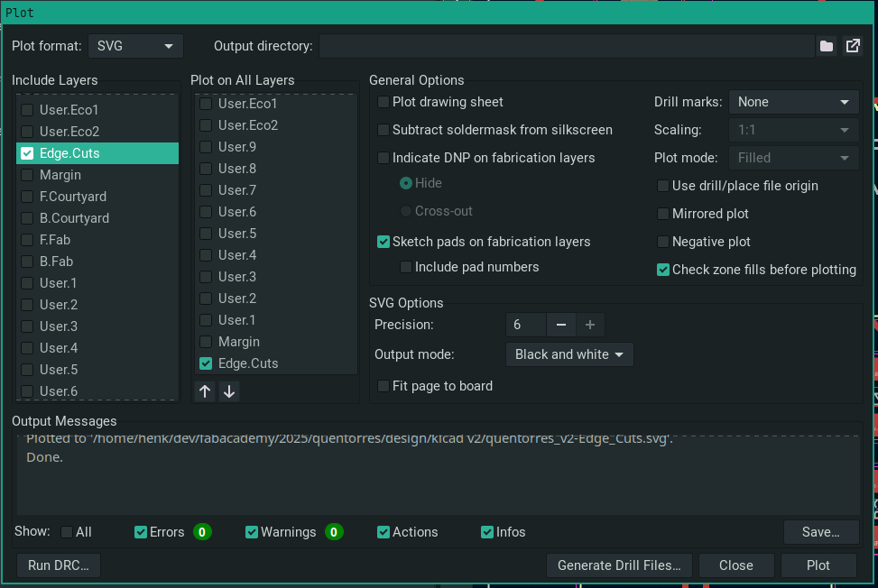
Task: Toggle Mirrored plot checkbox
Action: [x=664, y=214]
